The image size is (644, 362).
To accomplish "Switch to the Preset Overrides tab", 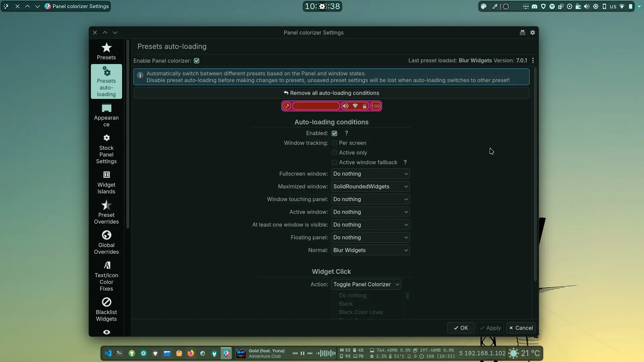I will (x=106, y=212).
